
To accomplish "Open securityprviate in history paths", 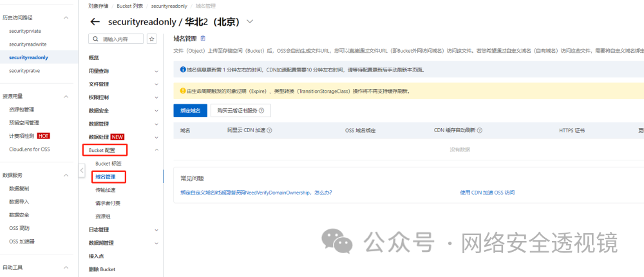I will pos(25,31).
